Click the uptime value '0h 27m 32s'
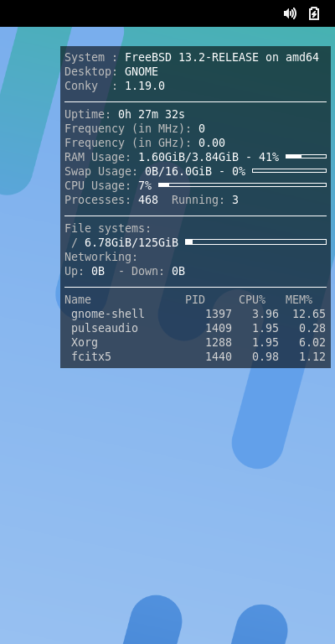Image resolution: width=335 pixels, height=644 pixels. coord(152,115)
